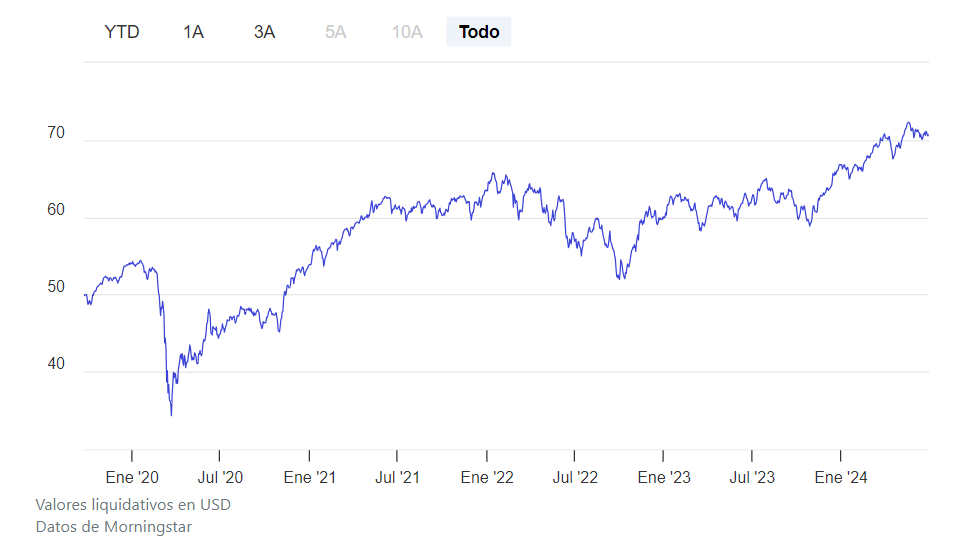Click the lowest dip on the price line
Image resolution: width=967 pixels, height=540 pixels.
click(x=171, y=414)
